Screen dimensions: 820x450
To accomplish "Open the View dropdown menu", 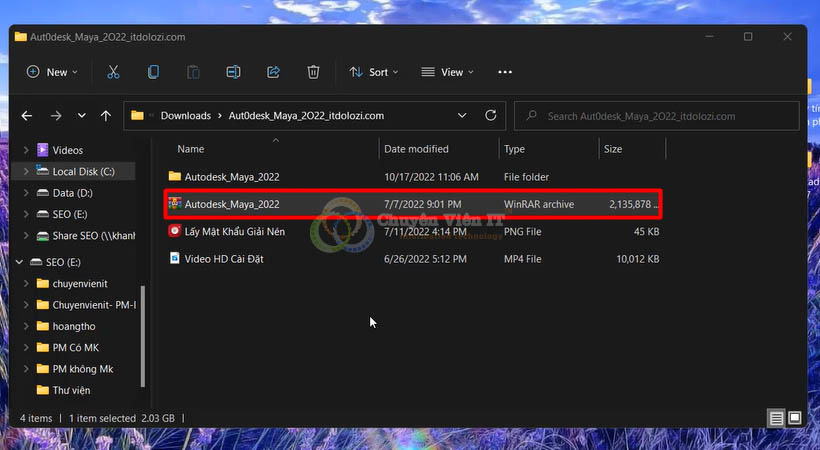I will pos(445,72).
